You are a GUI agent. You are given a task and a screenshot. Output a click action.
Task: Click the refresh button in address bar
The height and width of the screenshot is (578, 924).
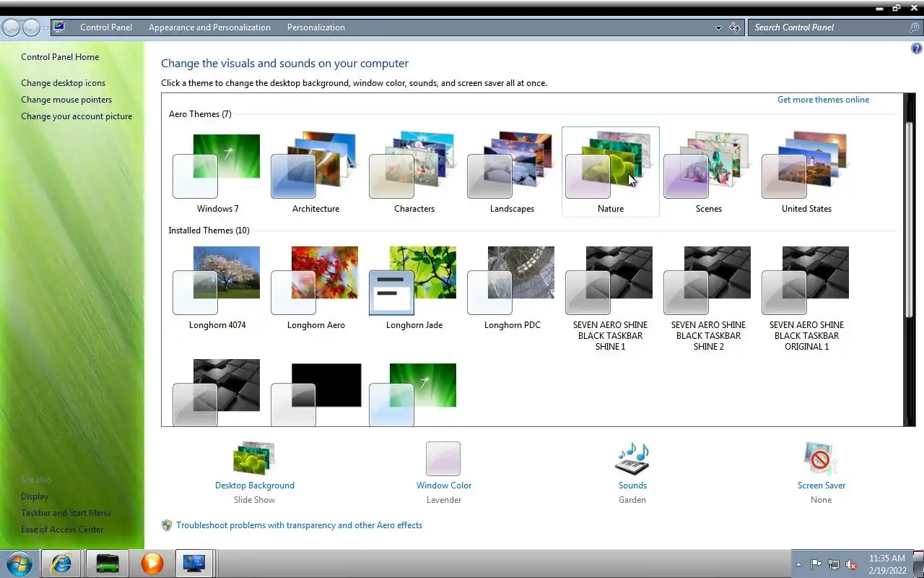tap(735, 27)
